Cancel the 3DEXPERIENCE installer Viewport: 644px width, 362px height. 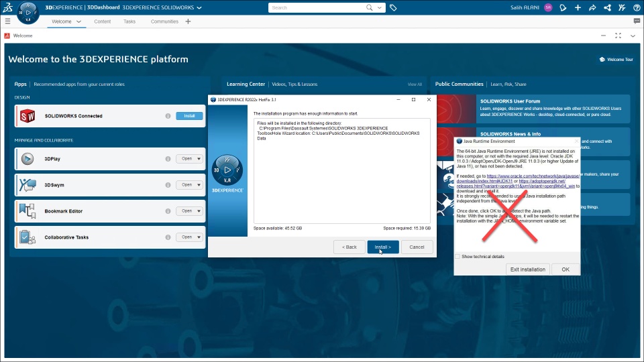click(x=417, y=247)
